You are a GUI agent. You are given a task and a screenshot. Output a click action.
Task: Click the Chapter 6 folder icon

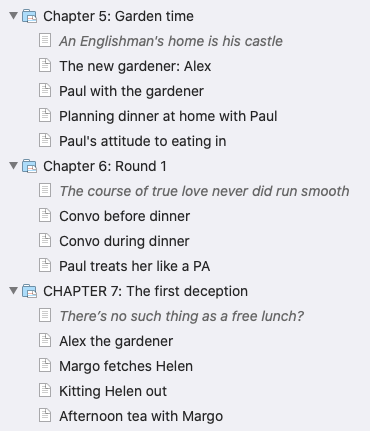pos(29,166)
